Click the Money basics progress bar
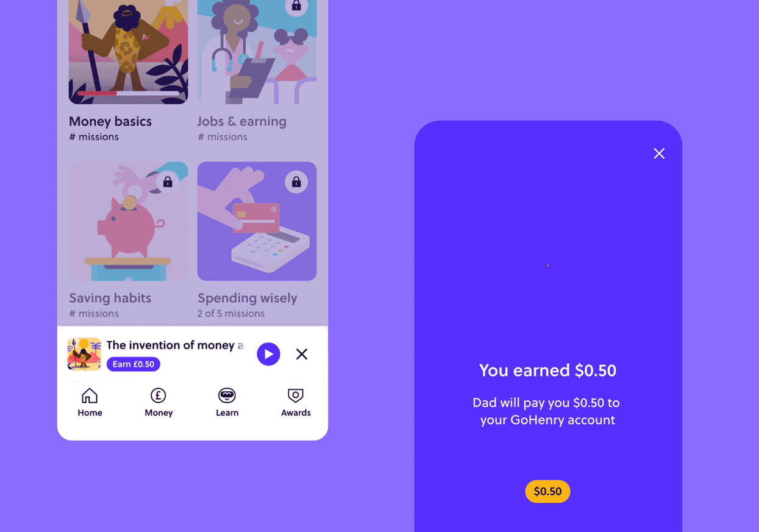 [x=128, y=93]
